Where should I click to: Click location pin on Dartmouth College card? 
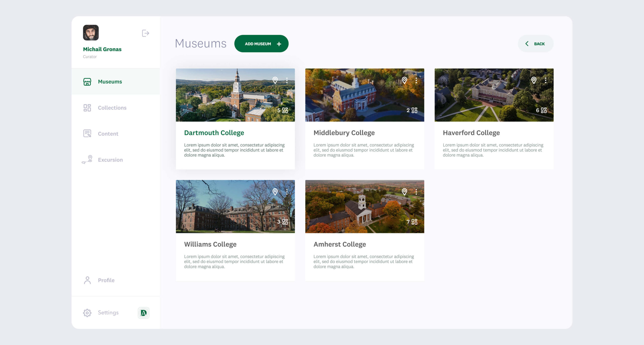coord(275,80)
